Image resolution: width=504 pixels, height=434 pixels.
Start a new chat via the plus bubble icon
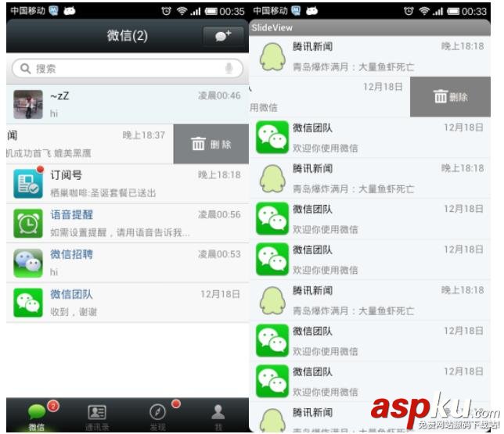pos(223,36)
